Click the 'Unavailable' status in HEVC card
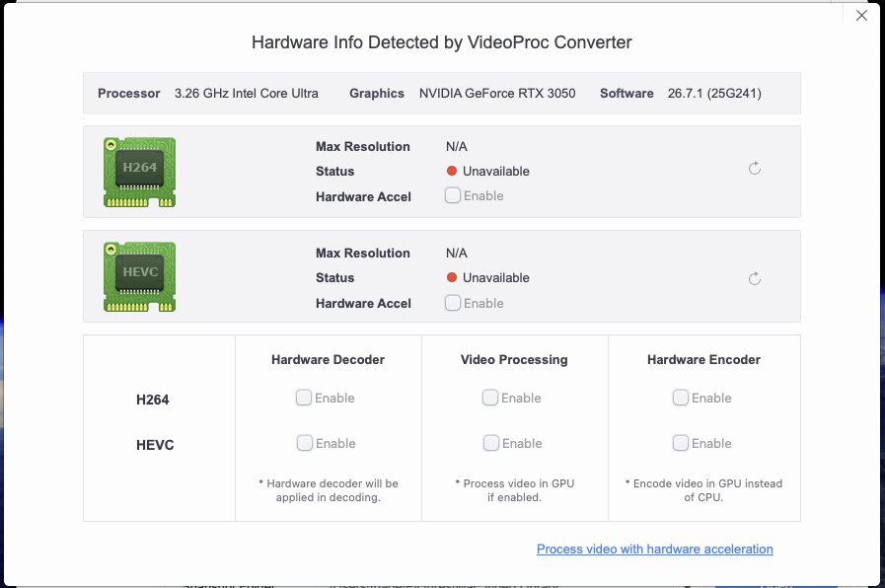The height and width of the screenshot is (588, 885). coord(496,277)
